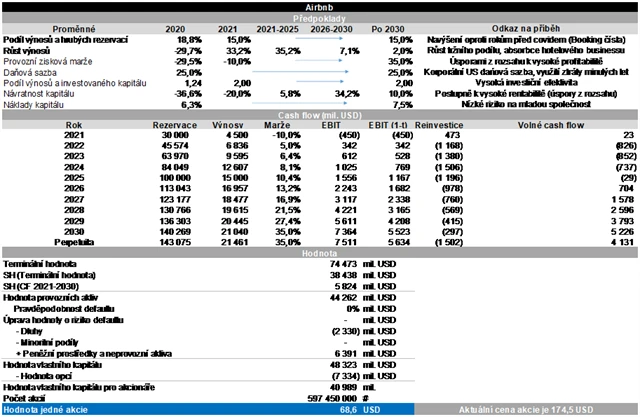Select the 7,5% cost of capital value
The height and width of the screenshot is (417, 640).
click(402, 104)
